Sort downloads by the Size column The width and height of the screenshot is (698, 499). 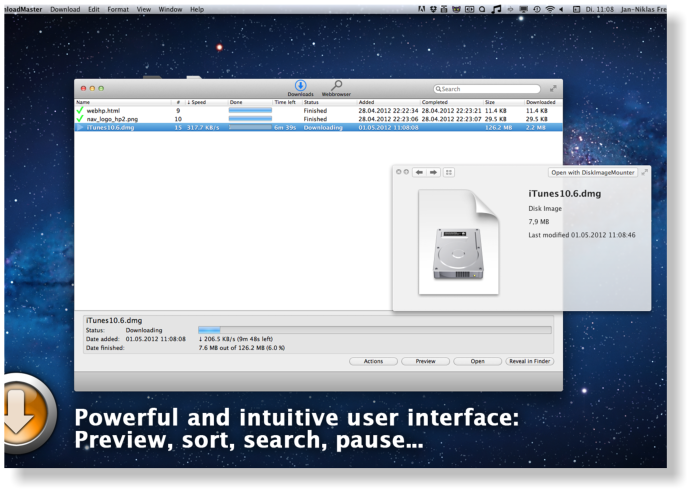click(x=504, y=102)
